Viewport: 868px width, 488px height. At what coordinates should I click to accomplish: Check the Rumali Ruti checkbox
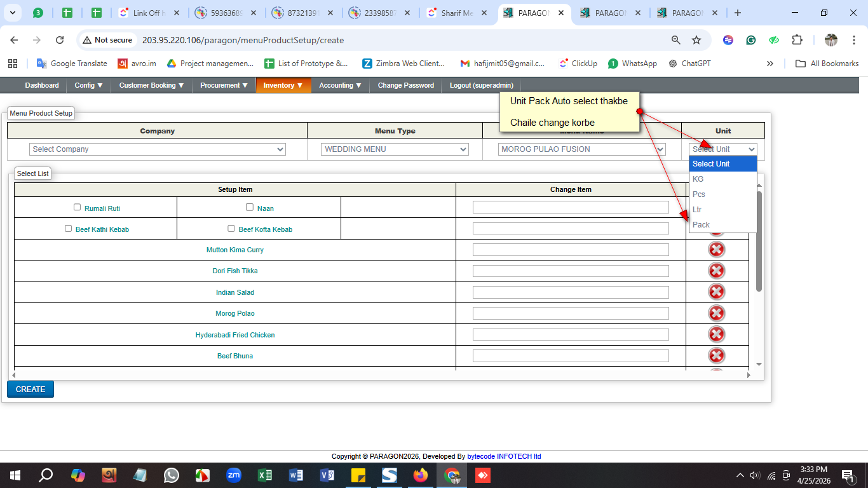pos(78,207)
